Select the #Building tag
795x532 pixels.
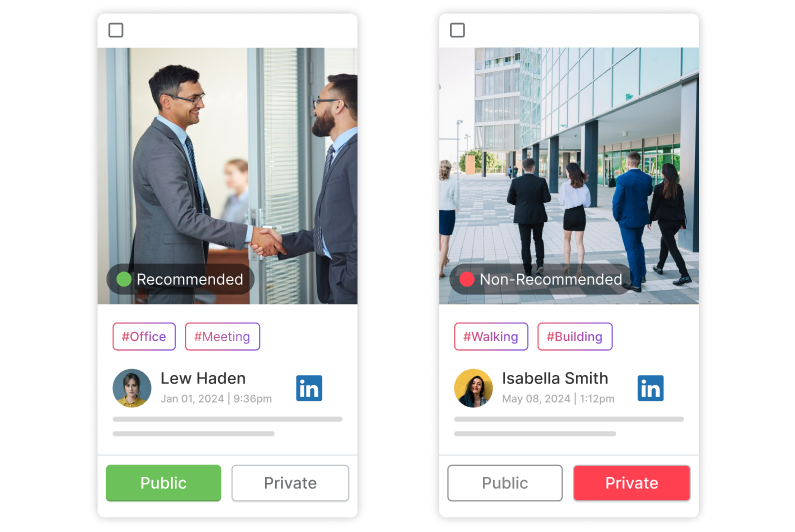[x=574, y=336]
